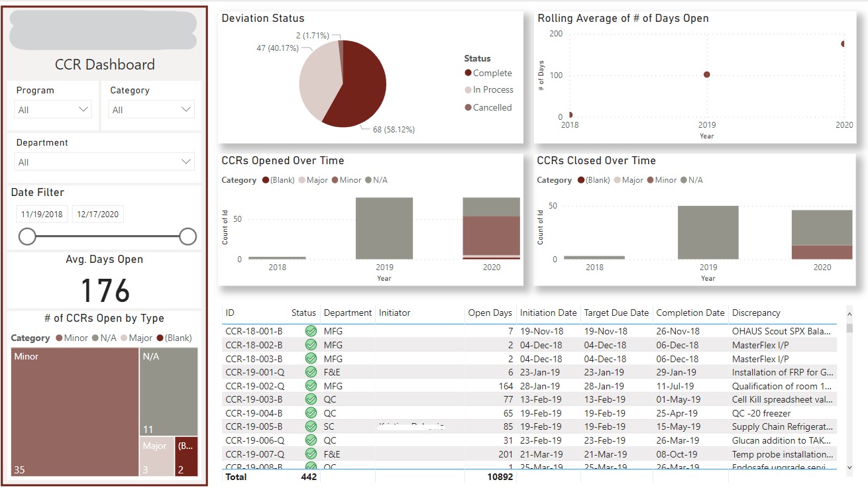Click status check icon for CCR-19-005-B
868x488 pixels.
point(311,426)
